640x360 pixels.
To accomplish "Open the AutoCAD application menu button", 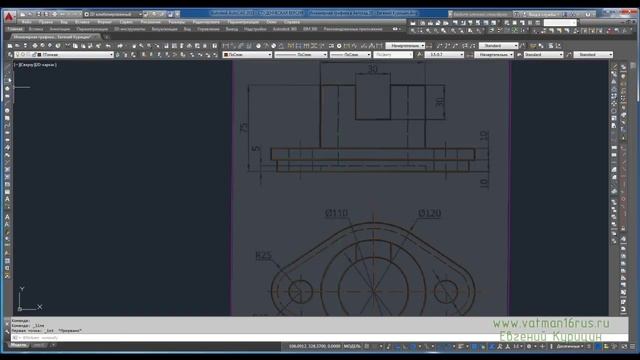I will coord(9,16).
